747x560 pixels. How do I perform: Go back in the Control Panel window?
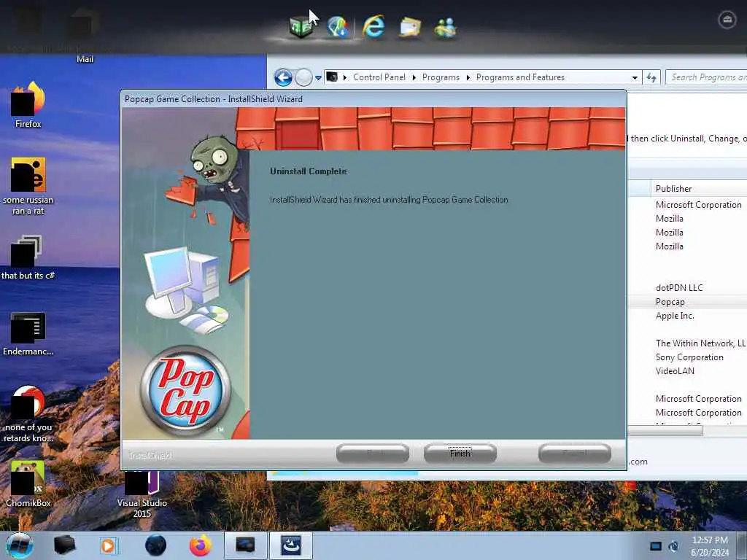click(283, 77)
